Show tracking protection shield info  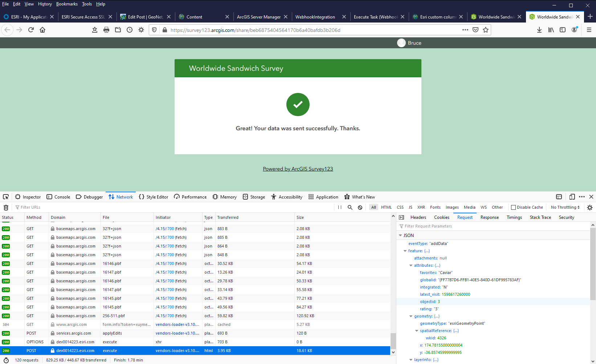tap(154, 30)
